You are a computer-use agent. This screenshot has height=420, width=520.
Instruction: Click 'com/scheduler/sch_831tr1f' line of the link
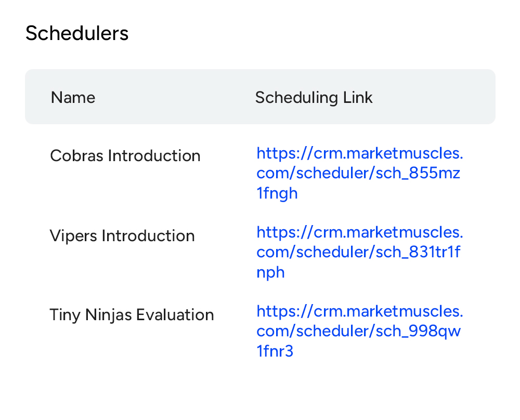click(358, 253)
